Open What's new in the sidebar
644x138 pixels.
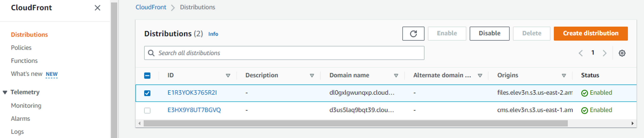pyautogui.click(x=26, y=74)
